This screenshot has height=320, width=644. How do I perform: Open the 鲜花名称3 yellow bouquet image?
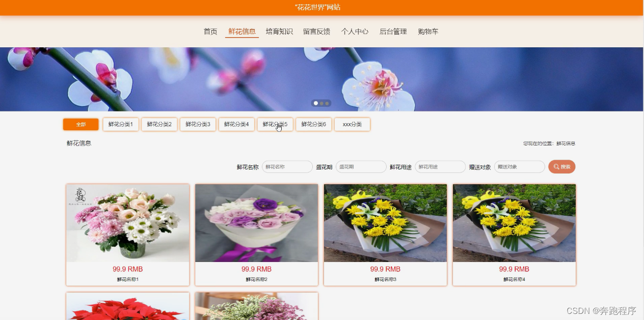pyautogui.click(x=386, y=223)
